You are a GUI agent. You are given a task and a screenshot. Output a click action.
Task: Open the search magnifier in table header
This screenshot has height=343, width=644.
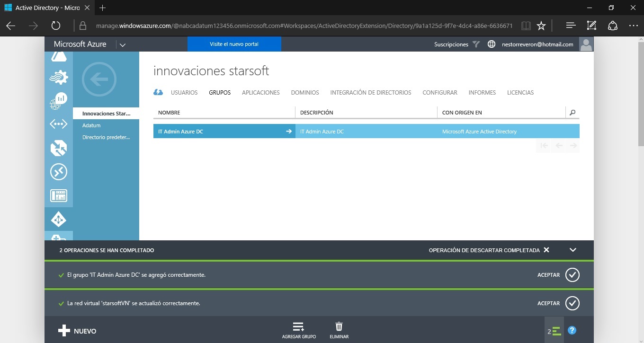[x=572, y=113]
